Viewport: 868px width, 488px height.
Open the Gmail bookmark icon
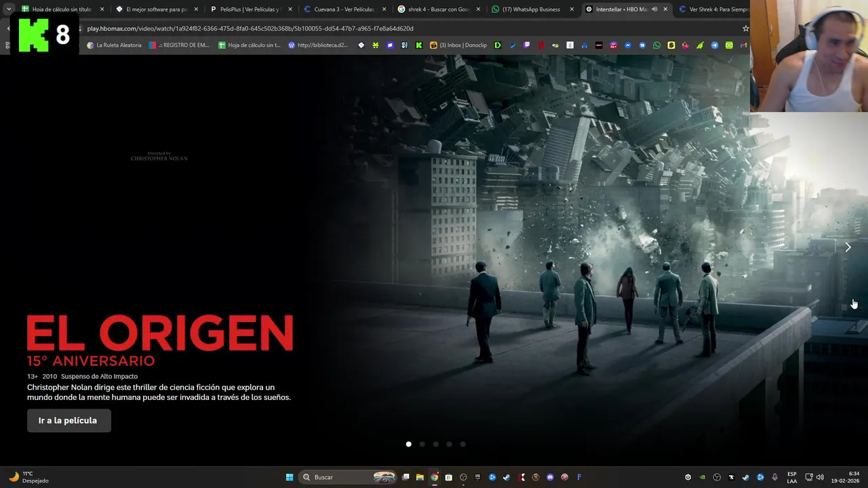pos(743,45)
